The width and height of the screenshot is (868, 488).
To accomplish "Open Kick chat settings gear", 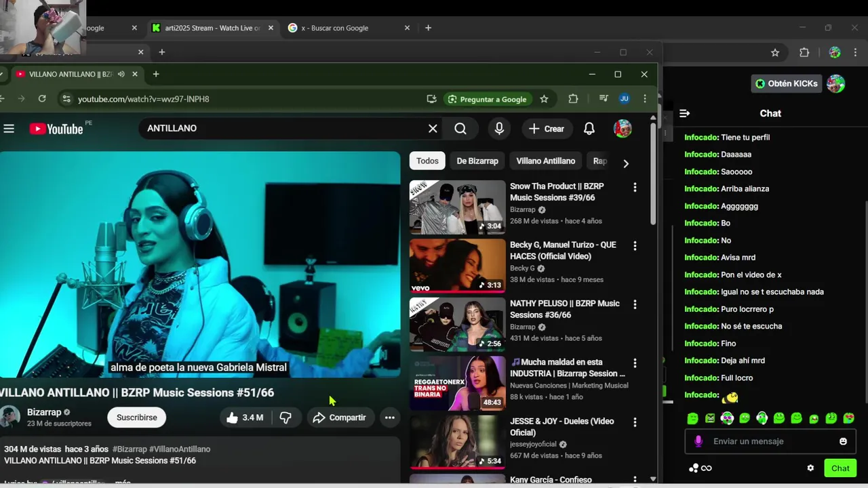I will coord(810,468).
